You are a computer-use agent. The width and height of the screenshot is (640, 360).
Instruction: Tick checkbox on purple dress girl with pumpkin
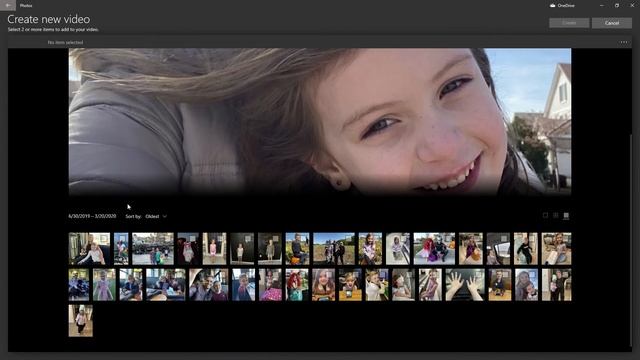pos(478,237)
